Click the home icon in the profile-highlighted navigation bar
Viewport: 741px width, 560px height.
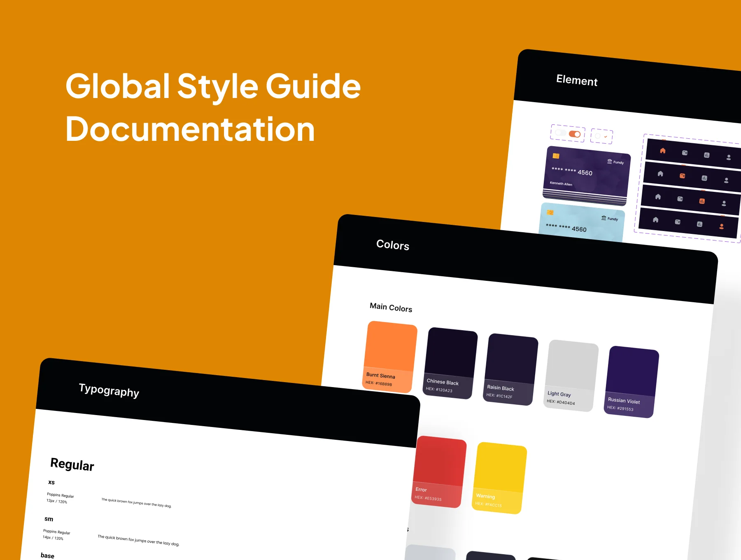click(x=655, y=220)
